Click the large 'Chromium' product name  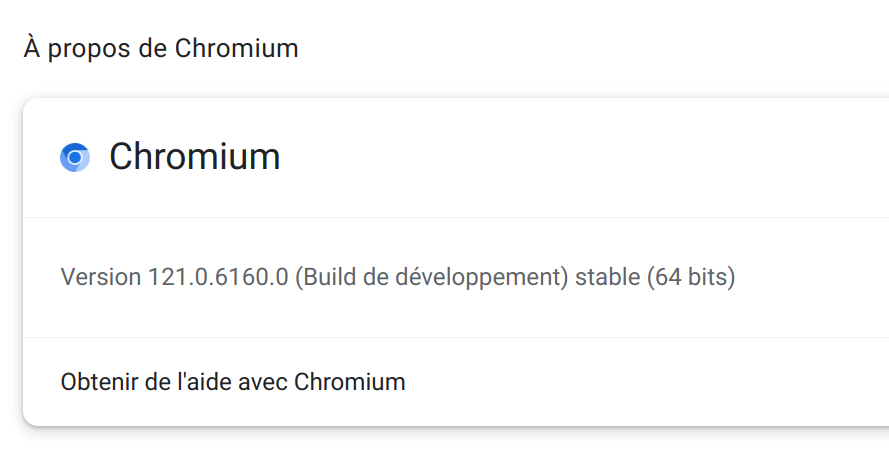pos(195,157)
